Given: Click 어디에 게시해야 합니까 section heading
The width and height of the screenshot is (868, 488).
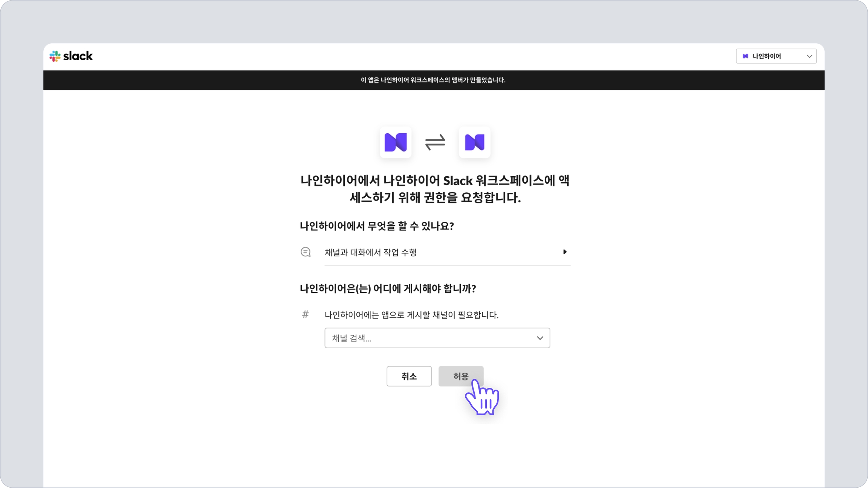Looking at the screenshot, I should (x=388, y=288).
